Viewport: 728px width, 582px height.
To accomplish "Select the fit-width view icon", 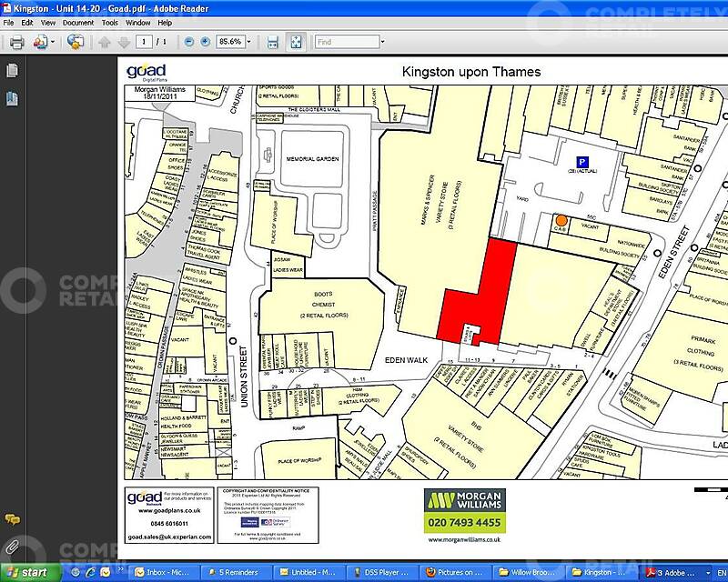I will click(x=273, y=41).
